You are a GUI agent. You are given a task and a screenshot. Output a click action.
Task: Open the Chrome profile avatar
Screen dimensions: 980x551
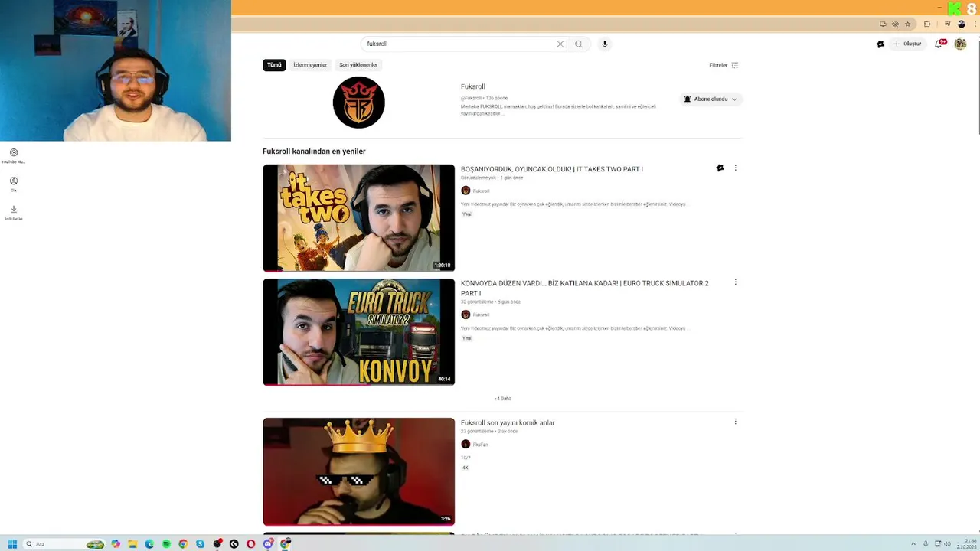coord(962,24)
